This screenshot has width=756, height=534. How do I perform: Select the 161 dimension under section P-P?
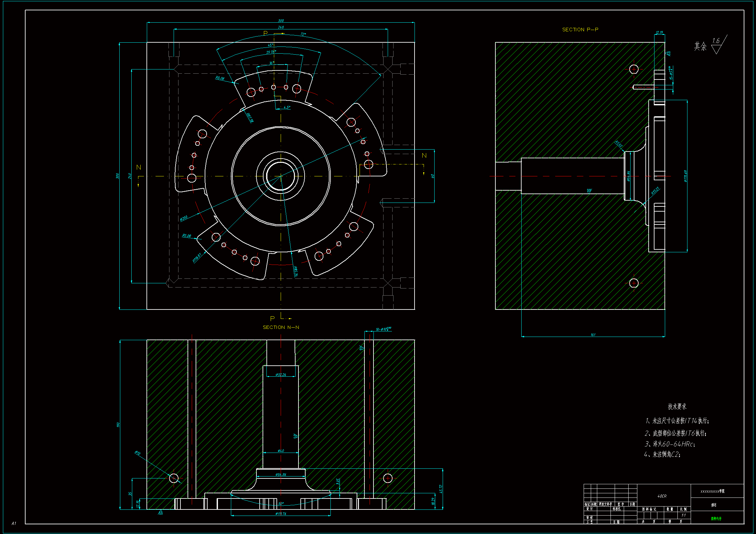click(593, 335)
